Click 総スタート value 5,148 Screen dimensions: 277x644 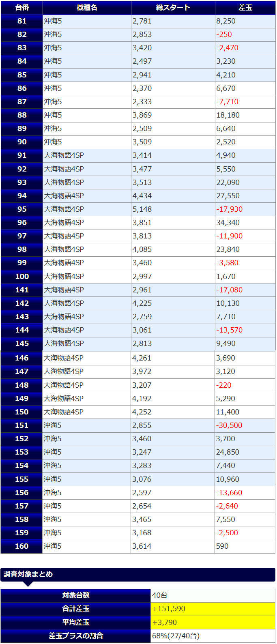(142, 209)
